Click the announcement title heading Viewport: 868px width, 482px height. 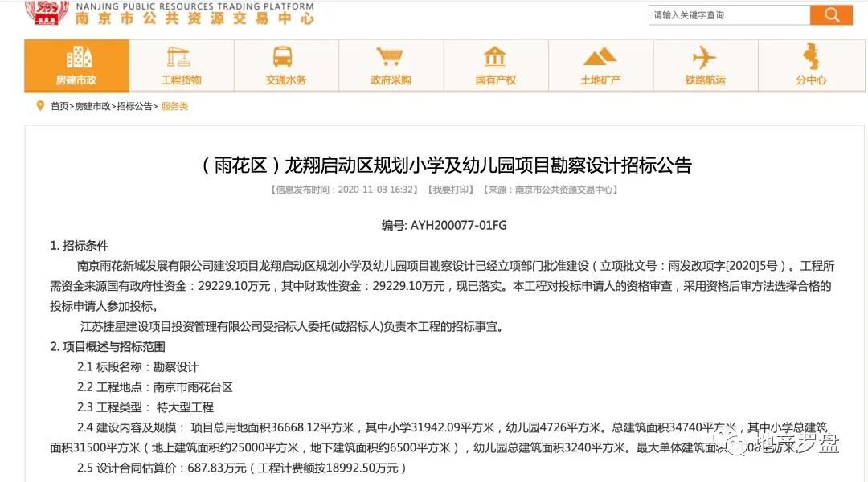[445, 165]
